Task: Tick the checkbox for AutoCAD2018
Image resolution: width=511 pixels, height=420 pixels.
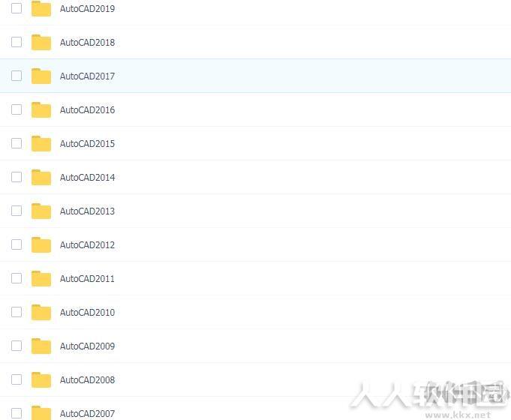Action: click(17, 42)
